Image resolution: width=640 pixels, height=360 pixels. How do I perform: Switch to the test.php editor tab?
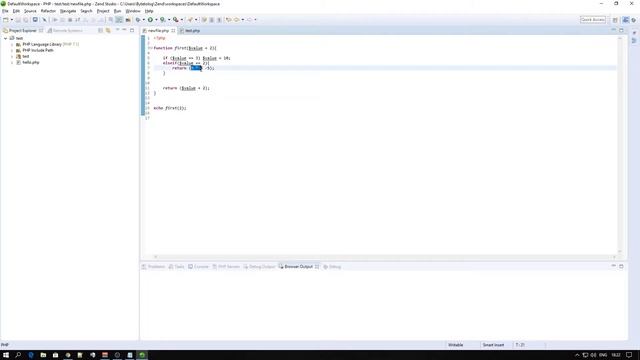click(x=193, y=31)
